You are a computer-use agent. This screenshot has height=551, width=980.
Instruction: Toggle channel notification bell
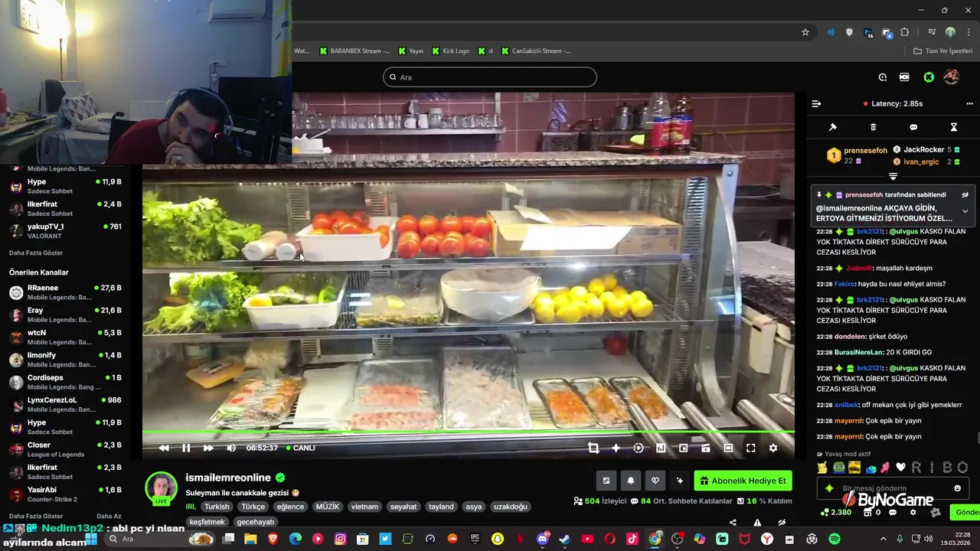click(631, 481)
